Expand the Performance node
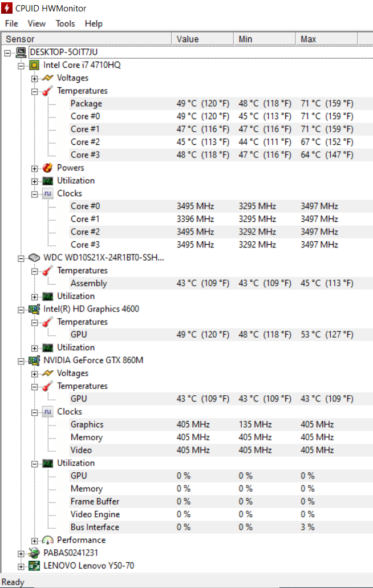This screenshot has width=373, height=588. 34,541
